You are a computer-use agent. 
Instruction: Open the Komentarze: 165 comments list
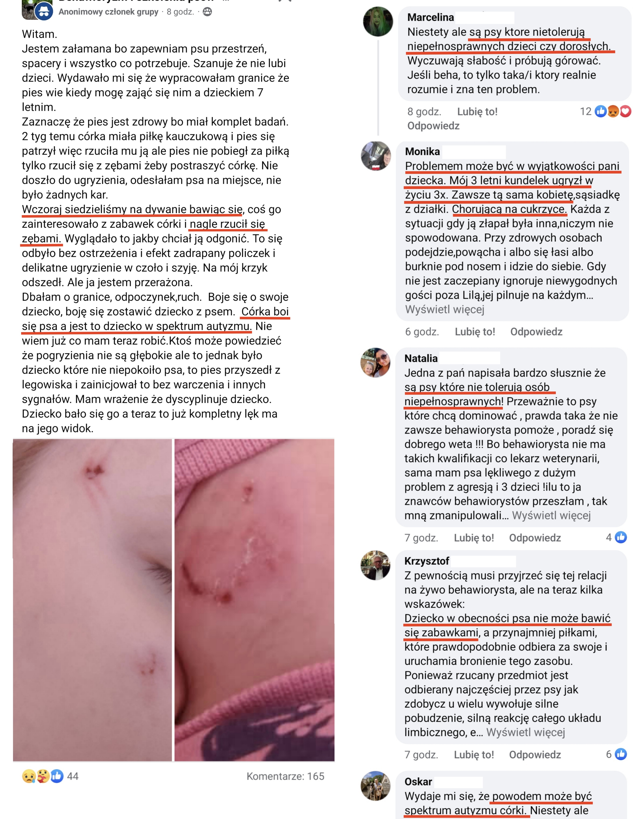285,776
